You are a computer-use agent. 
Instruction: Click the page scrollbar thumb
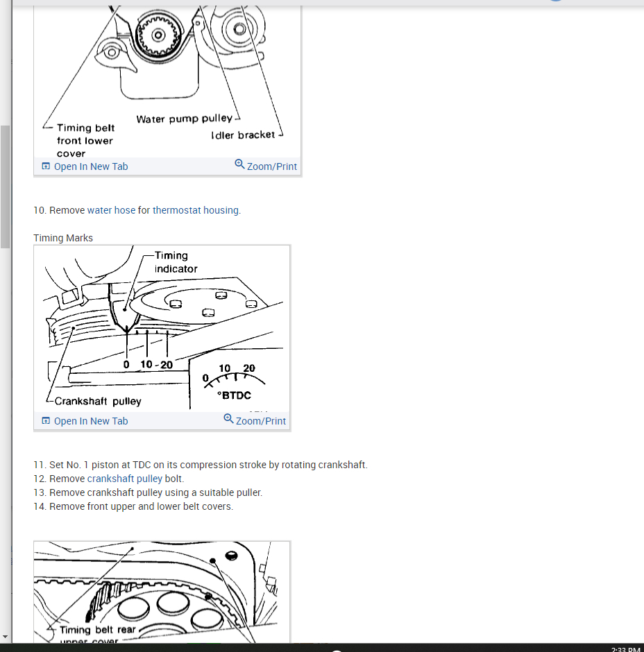point(5,187)
